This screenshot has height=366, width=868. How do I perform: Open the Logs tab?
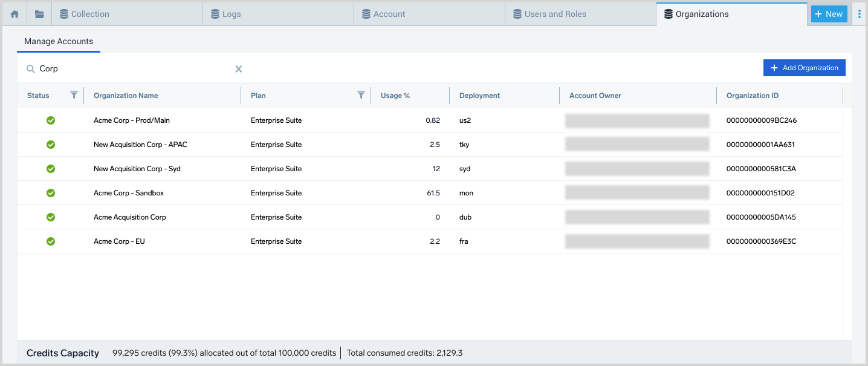pyautogui.click(x=231, y=14)
